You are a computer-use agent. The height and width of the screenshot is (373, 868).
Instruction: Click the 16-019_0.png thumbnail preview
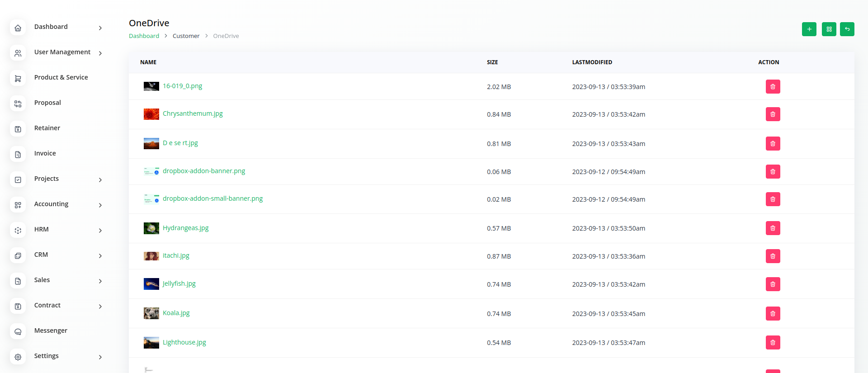tap(151, 86)
